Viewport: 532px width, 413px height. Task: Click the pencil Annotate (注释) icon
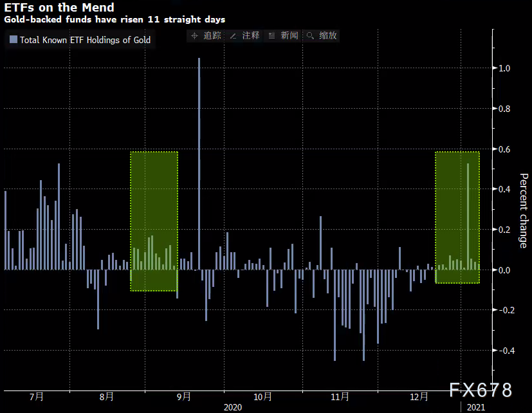pyautogui.click(x=233, y=36)
